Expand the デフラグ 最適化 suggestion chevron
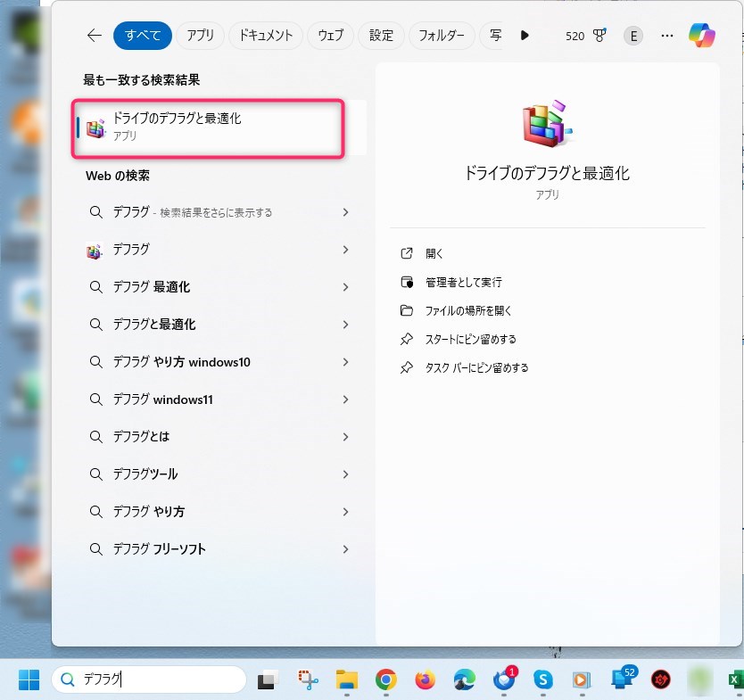 tap(345, 287)
